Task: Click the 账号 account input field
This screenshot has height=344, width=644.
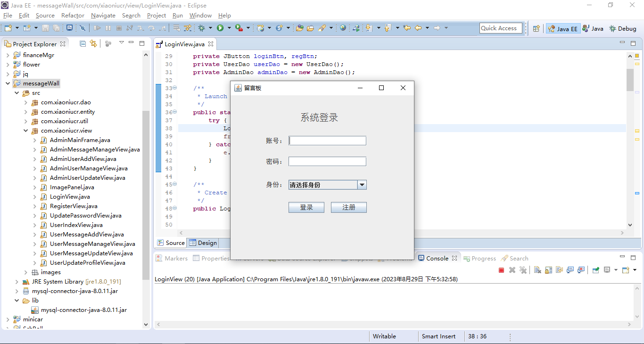Action: click(327, 141)
